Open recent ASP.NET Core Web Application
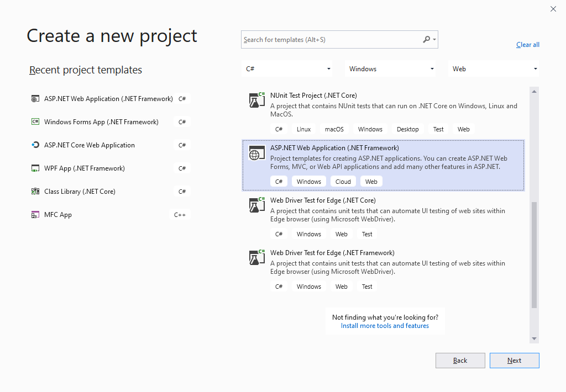Screen dimensions: 566x392 (110, 145)
